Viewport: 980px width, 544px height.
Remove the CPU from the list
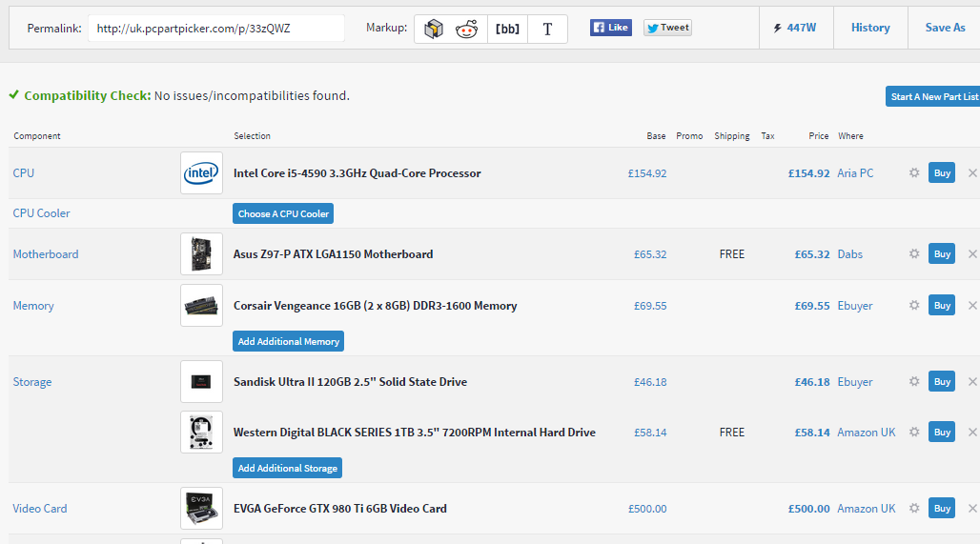tap(972, 173)
